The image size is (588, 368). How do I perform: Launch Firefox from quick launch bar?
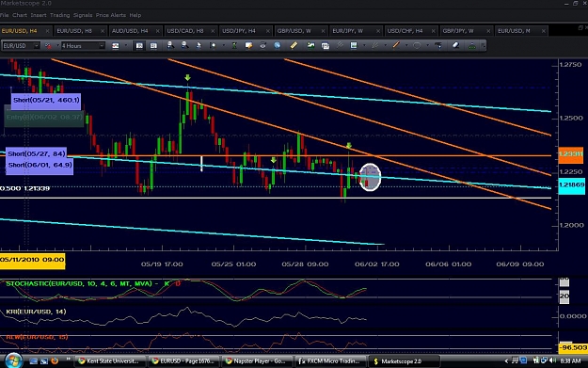coord(55,361)
